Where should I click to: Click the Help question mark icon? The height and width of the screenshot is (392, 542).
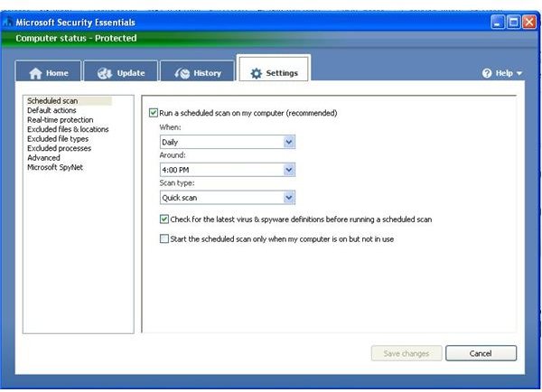[x=487, y=73]
